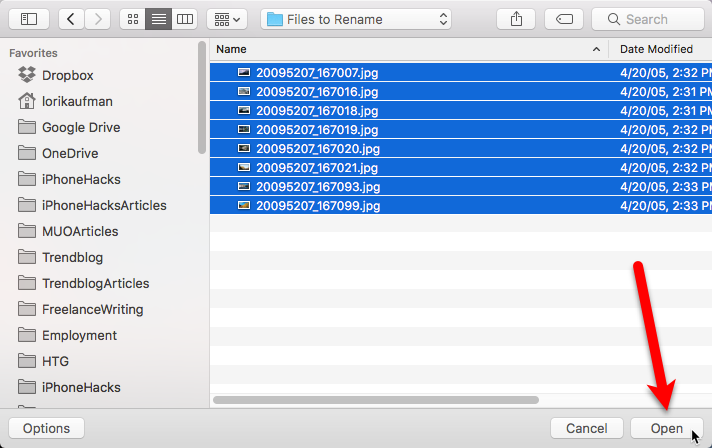Select Dropbox in the Favorites sidebar
The width and height of the screenshot is (712, 448).
[67, 75]
